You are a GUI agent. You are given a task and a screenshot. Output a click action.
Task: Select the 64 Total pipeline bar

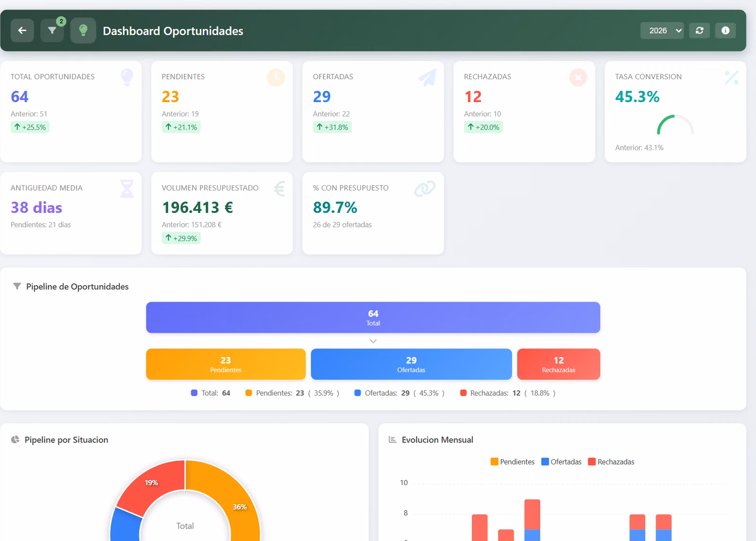pos(373,318)
